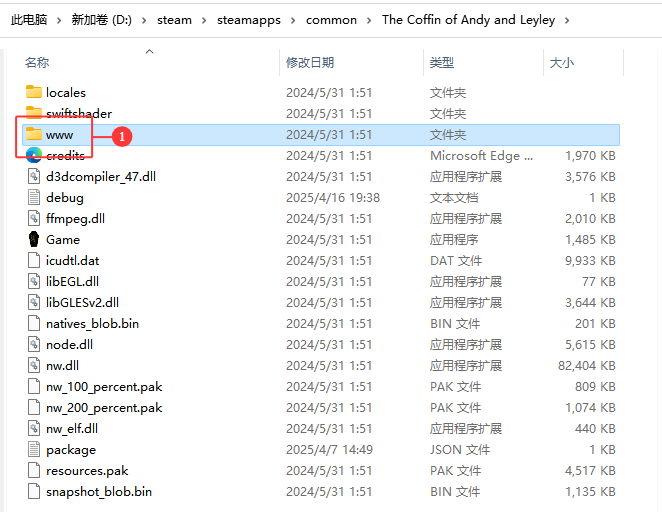The width and height of the screenshot is (662, 512).
Task: Click the node.dll file icon
Action: 34,344
